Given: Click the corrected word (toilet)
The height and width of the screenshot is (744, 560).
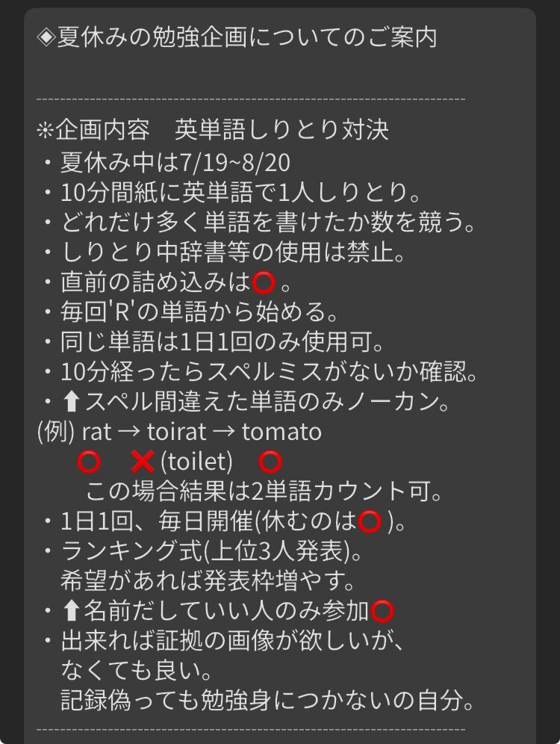Looking at the screenshot, I should [x=196, y=462].
